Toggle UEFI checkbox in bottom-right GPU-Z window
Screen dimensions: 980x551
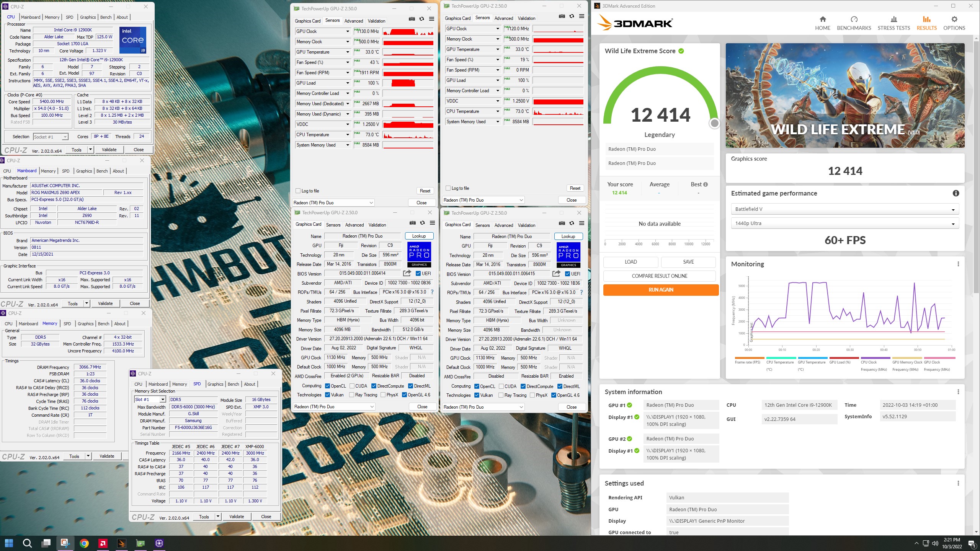click(x=568, y=274)
